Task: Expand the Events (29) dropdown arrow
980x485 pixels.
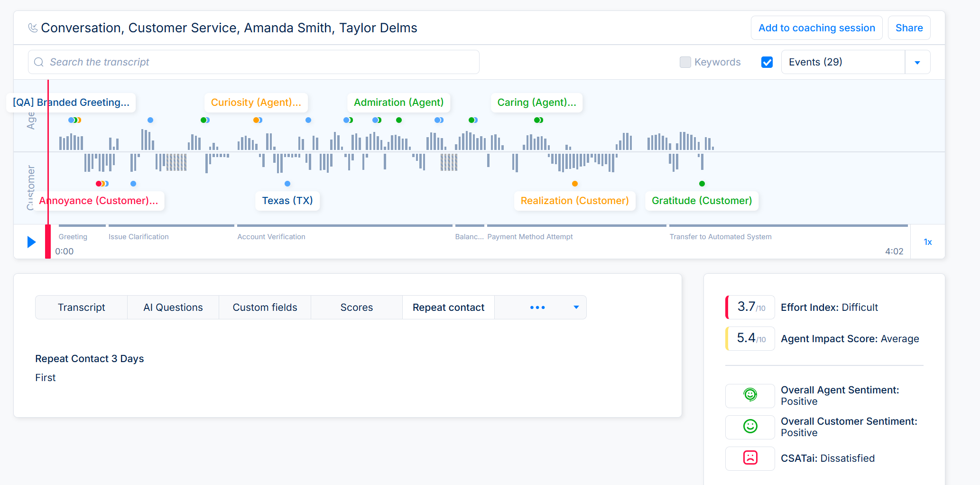Action: pyautogui.click(x=917, y=62)
